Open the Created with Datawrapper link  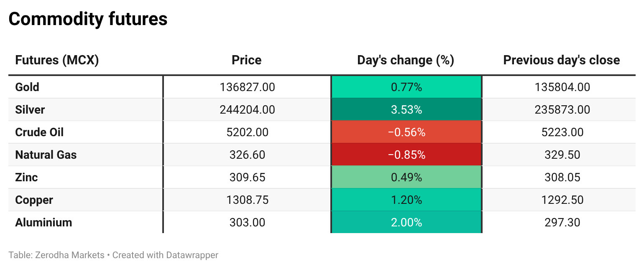click(x=165, y=255)
